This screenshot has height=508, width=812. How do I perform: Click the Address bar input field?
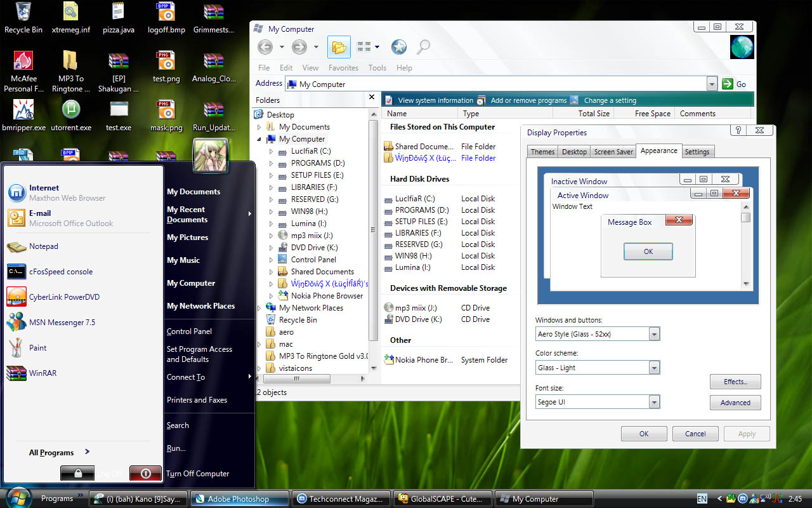coord(495,84)
